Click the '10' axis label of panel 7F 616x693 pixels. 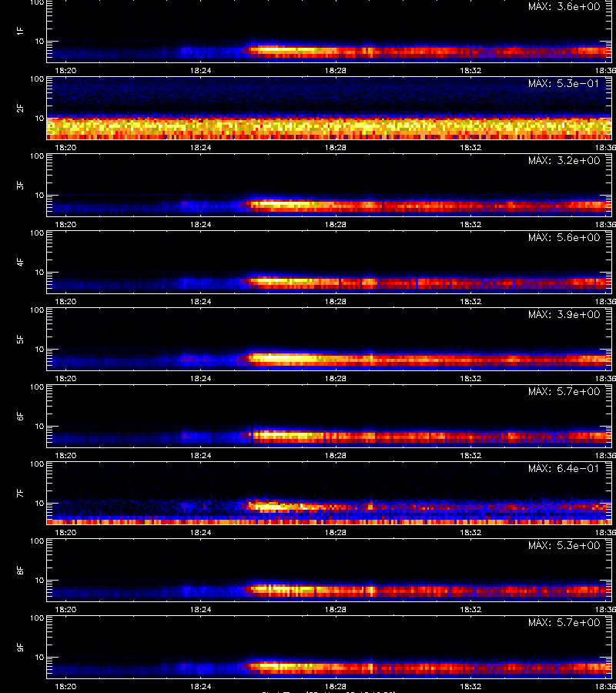39,503
